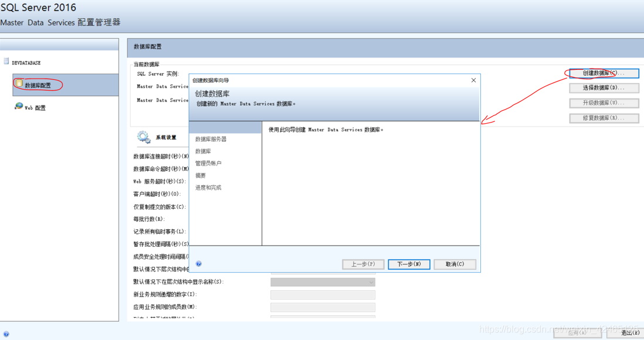The width and height of the screenshot is (644, 340).
Task: Click 上一步(P) in the wizard
Action: coord(363,264)
